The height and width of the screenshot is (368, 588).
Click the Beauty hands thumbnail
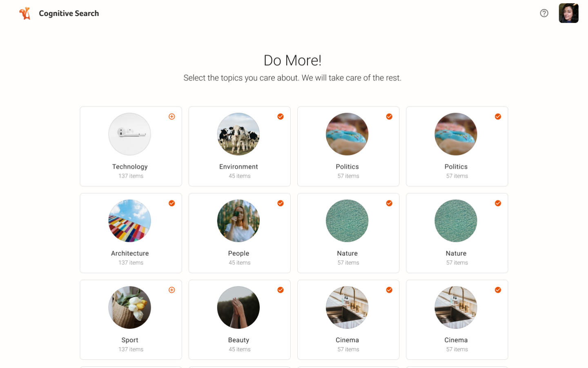pyautogui.click(x=238, y=307)
